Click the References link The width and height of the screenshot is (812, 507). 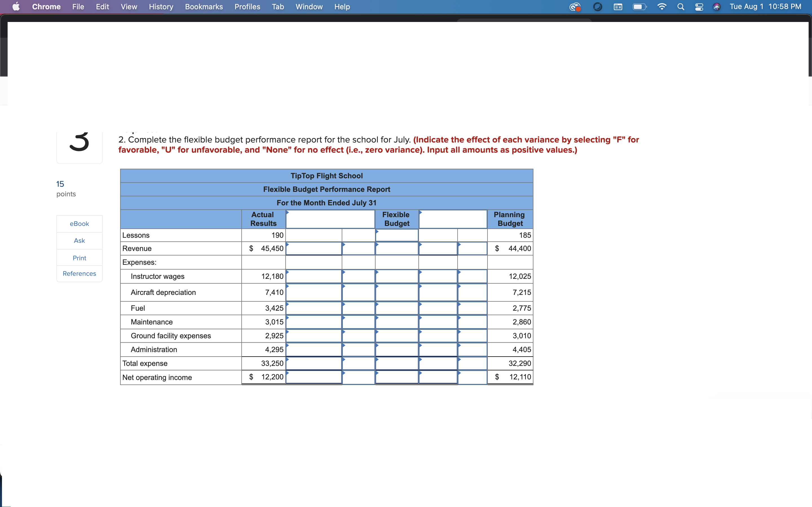click(79, 273)
